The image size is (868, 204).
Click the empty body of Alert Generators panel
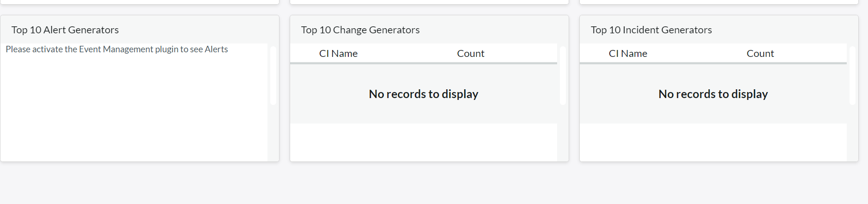point(134,109)
